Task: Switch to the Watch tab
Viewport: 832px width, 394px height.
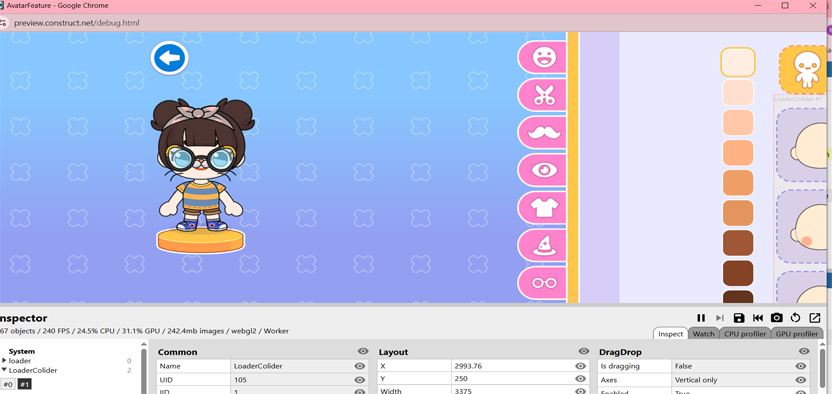Action: pyautogui.click(x=704, y=334)
